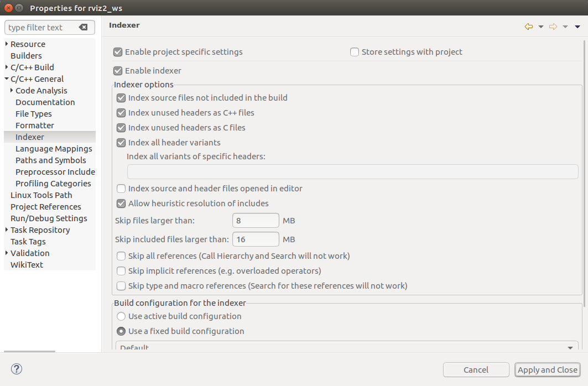Image resolution: width=588 pixels, height=386 pixels.
Task: Open the Default build configuration dropdown
Action: tap(347, 347)
